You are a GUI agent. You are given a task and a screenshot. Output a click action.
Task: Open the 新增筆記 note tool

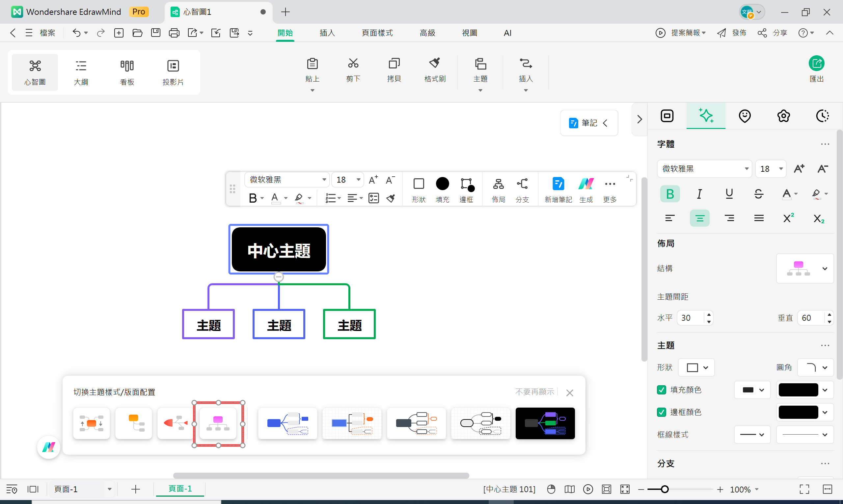[558, 184]
